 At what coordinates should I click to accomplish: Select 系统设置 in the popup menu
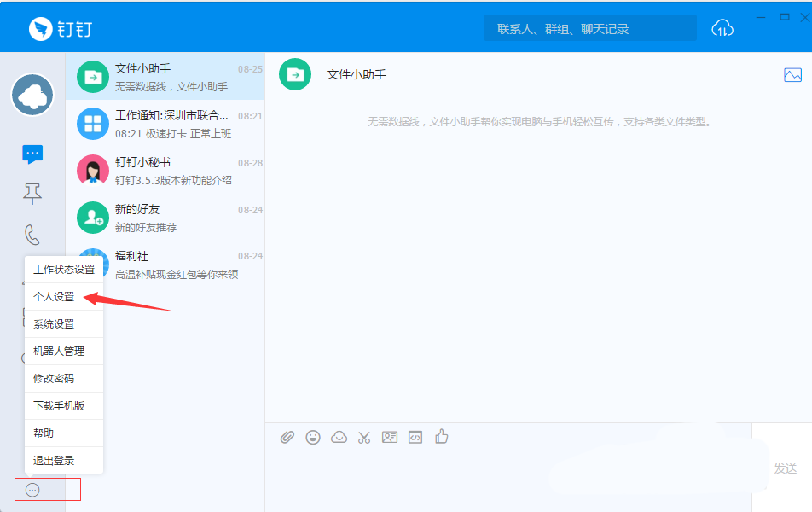53,323
